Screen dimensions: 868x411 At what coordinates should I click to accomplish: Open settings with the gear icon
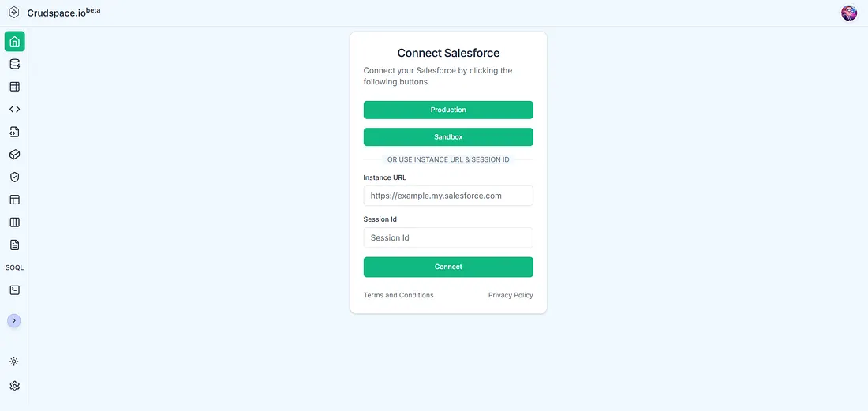point(14,386)
